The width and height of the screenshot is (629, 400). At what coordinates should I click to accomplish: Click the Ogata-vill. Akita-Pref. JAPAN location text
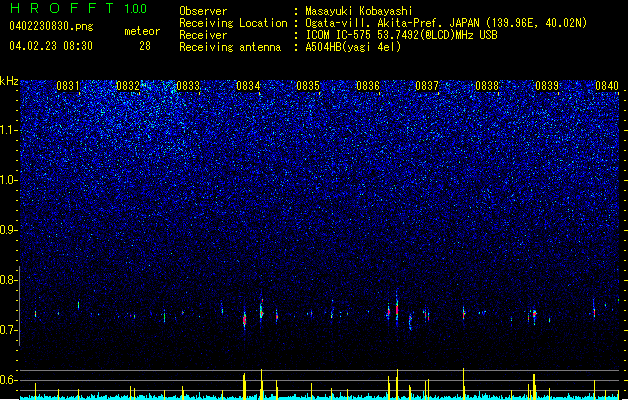446,23
